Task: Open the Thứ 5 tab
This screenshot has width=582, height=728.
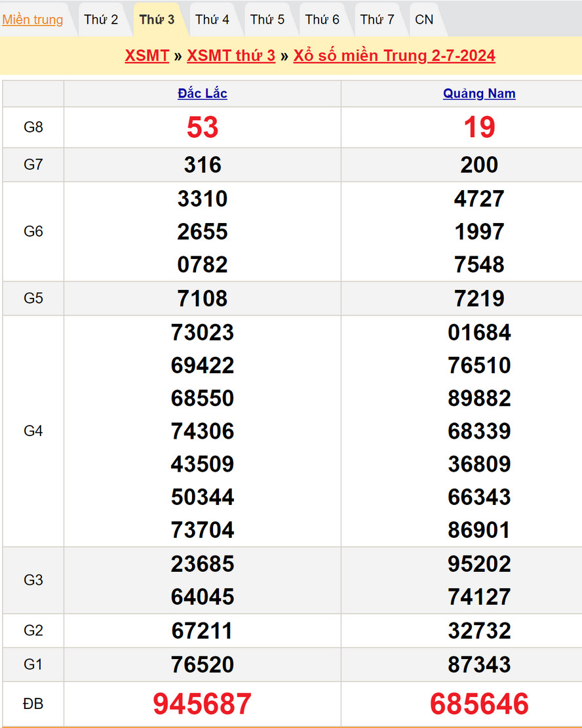Action: (267, 20)
